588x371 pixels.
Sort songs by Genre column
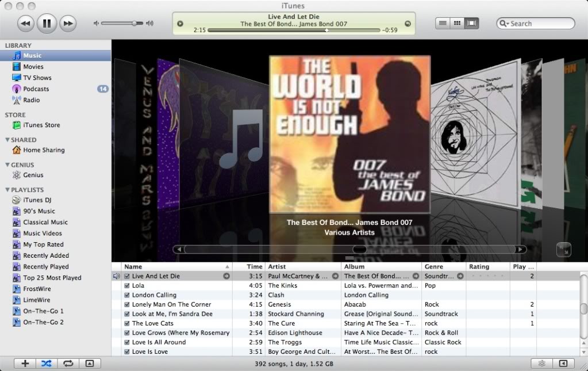click(x=444, y=267)
